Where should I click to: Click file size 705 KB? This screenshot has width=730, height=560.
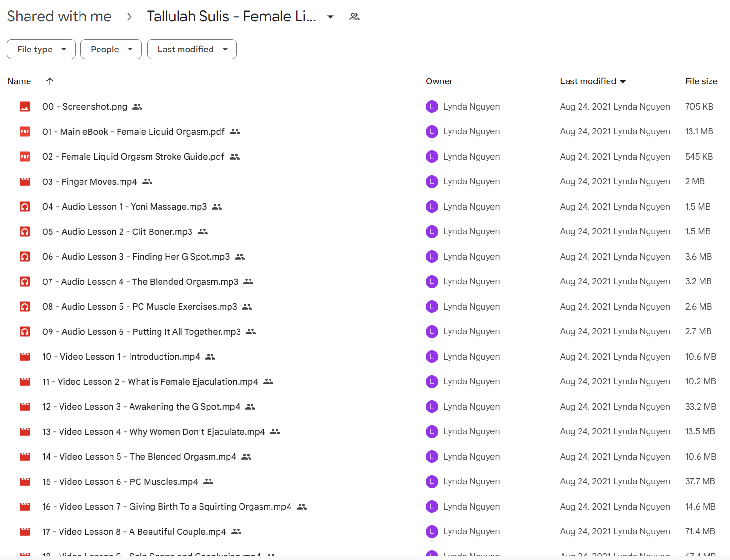pyautogui.click(x=699, y=107)
